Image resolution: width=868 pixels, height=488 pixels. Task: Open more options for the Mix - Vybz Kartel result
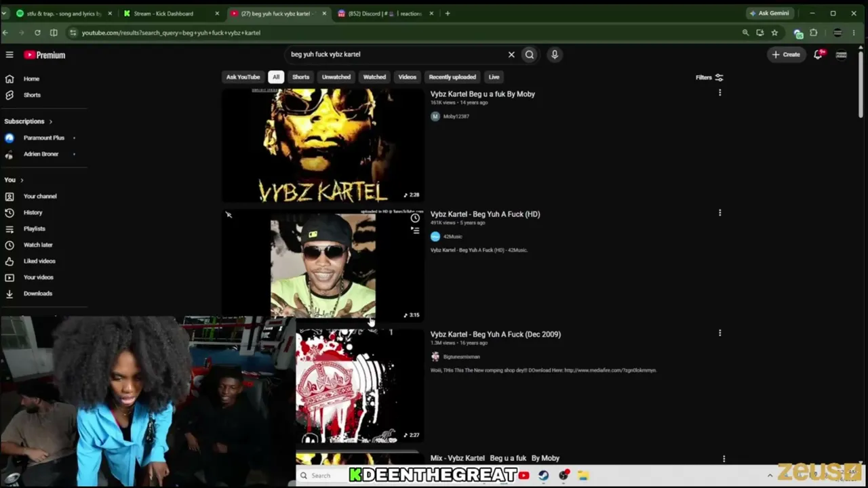coord(724,459)
